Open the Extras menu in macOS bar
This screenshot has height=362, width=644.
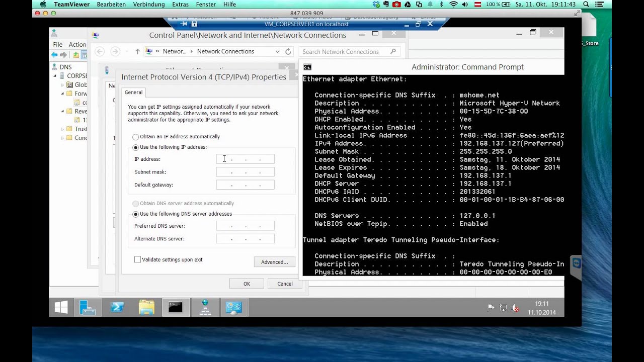click(180, 4)
